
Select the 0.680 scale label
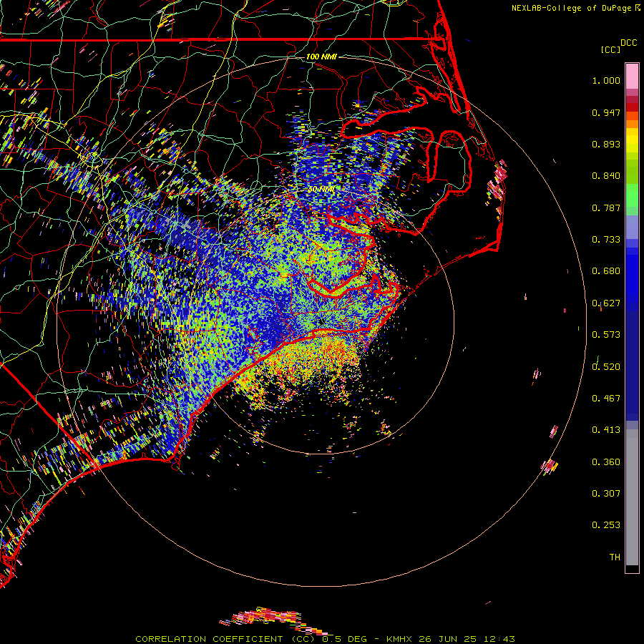(x=606, y=271)
